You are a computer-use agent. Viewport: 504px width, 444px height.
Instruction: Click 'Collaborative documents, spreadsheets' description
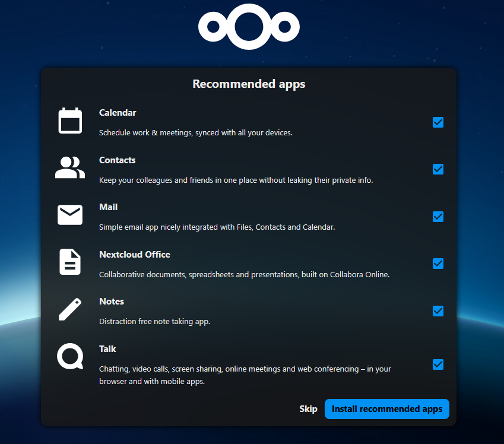click(x=245, y=275)
